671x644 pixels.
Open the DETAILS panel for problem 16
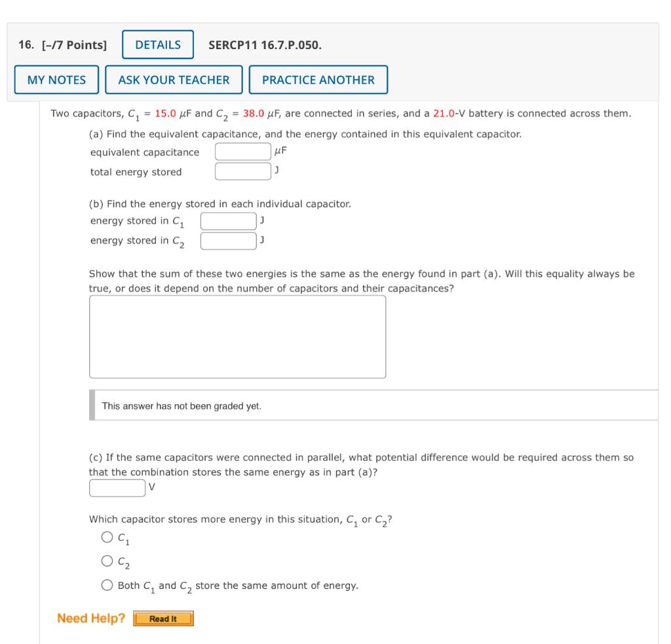[157, 45]
